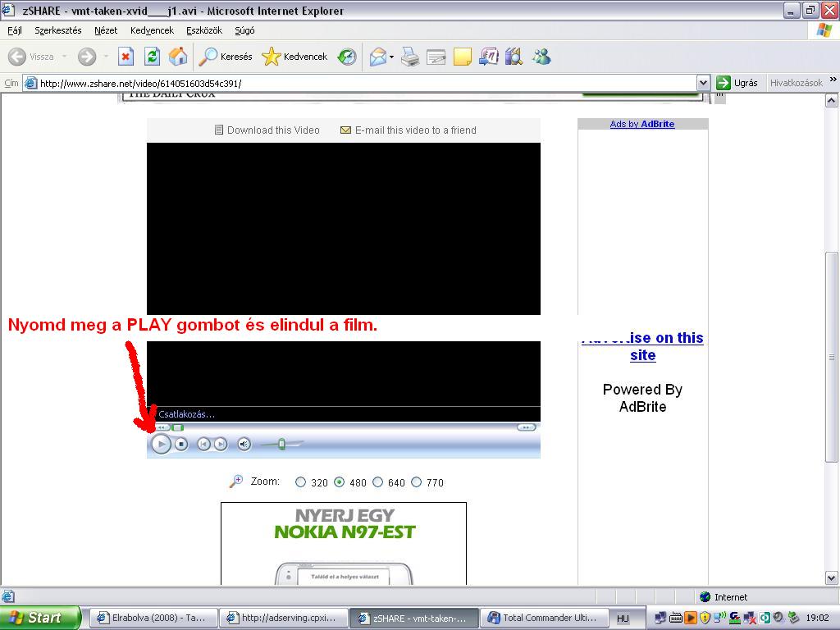Image resolution: width=840 pixels, height=630 pixels.
Task: Select the 320 zoom radio option
Action: click(300, 482)
